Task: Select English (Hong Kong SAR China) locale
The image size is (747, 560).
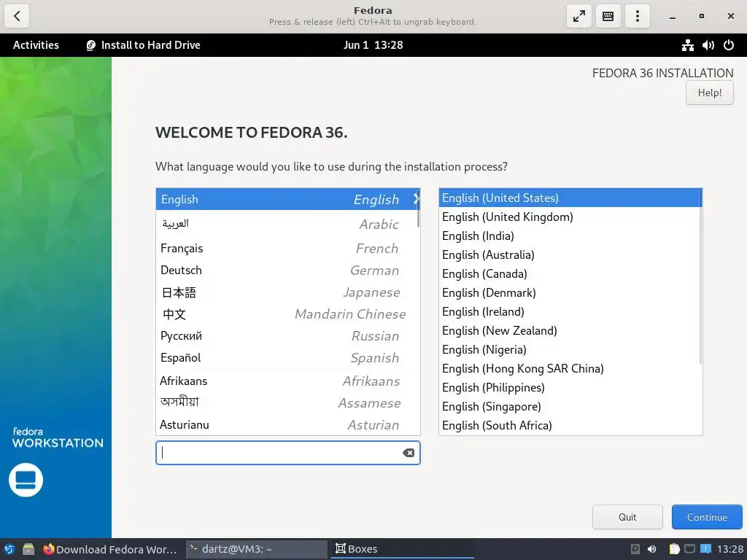Action: tap(570, 368)
